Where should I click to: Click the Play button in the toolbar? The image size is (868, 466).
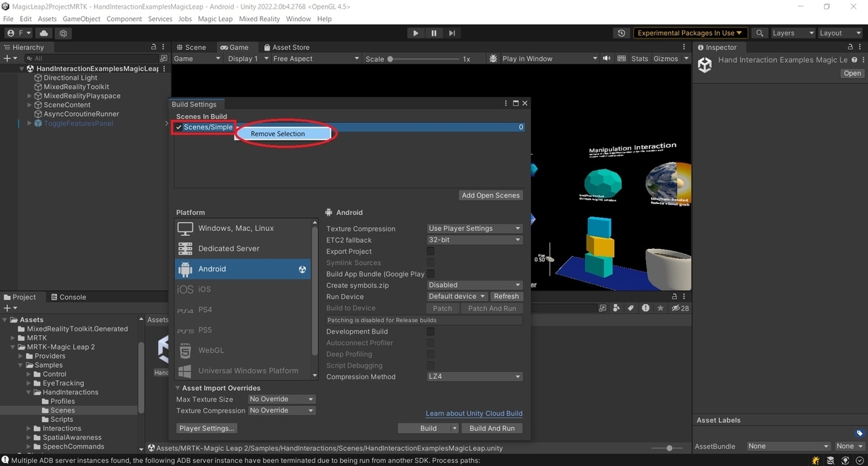point(415,33)
